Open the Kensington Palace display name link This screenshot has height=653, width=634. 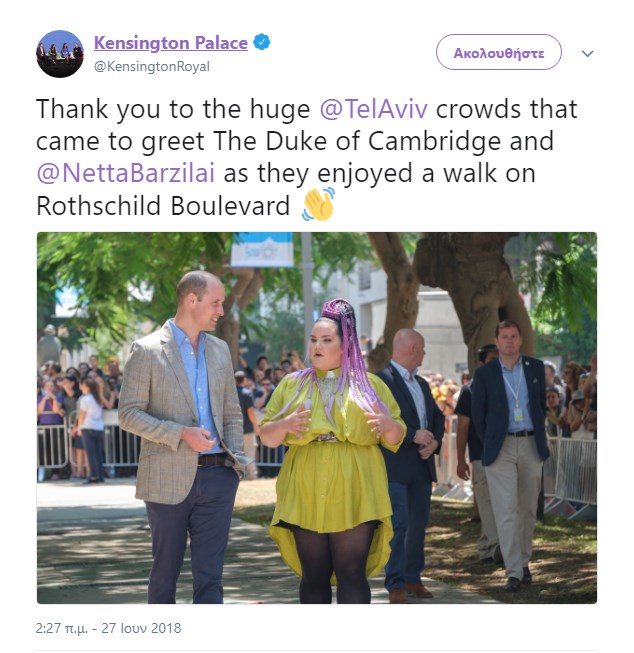pos(171,43)
